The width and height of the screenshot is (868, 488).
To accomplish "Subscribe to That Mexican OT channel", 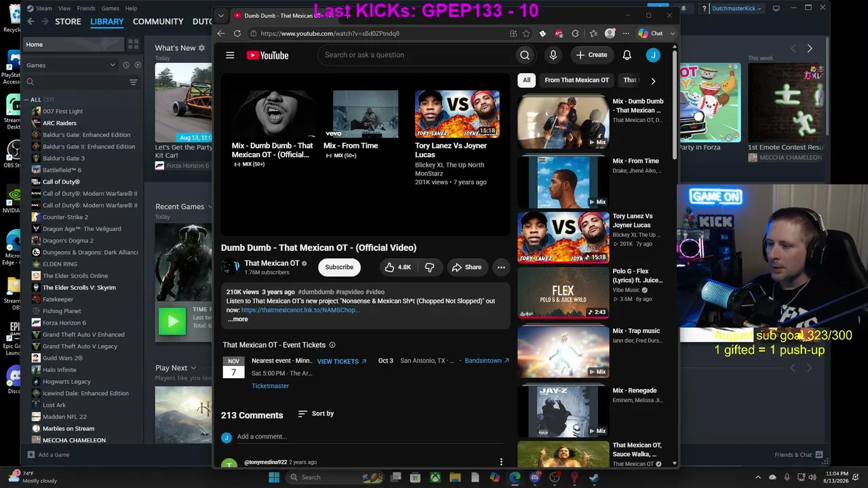I will [339, 267].
